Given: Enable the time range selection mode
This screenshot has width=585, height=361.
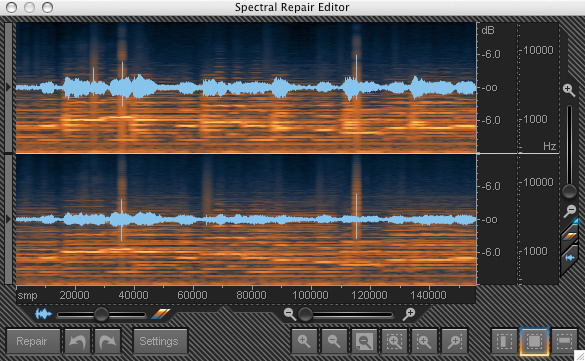Looking at the screenshot, I should [x=504, y=341].
